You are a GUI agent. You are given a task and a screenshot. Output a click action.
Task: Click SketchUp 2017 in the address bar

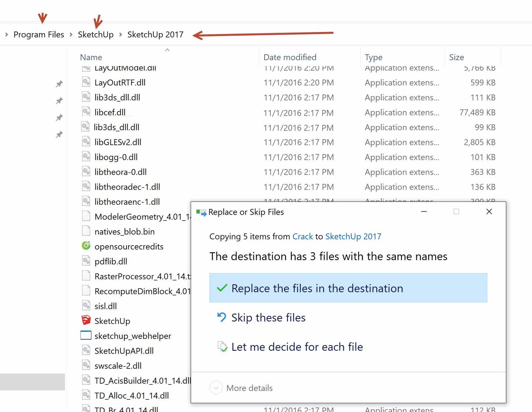click(155, 35)
